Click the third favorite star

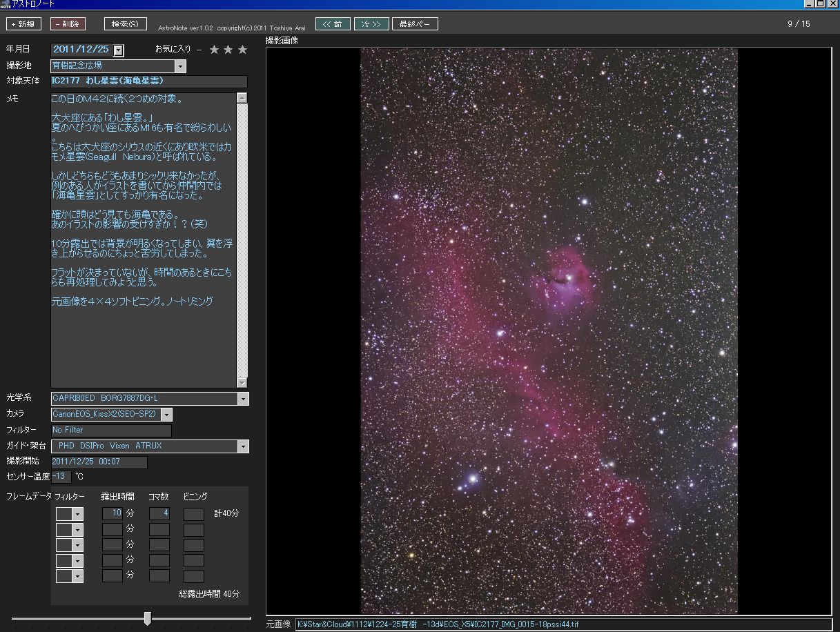click(242, 50)
